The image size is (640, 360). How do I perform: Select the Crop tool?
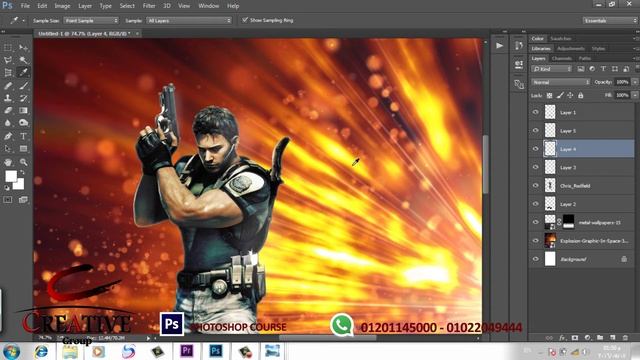[8, 73]
